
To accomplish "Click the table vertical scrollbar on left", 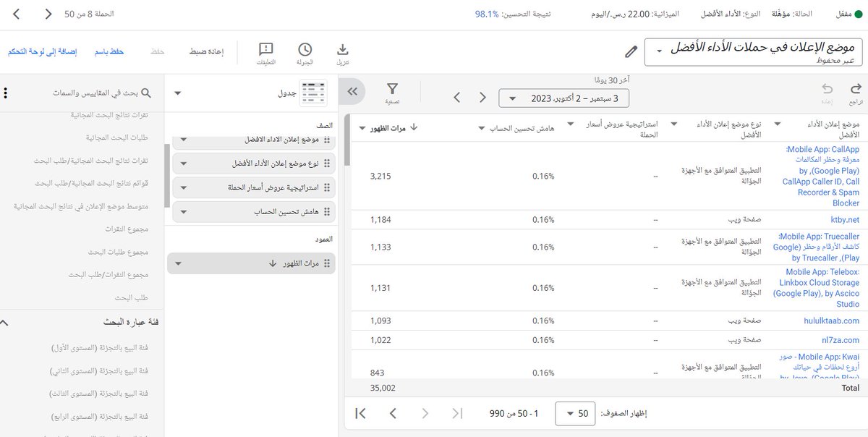I will (x=346, y=140).
